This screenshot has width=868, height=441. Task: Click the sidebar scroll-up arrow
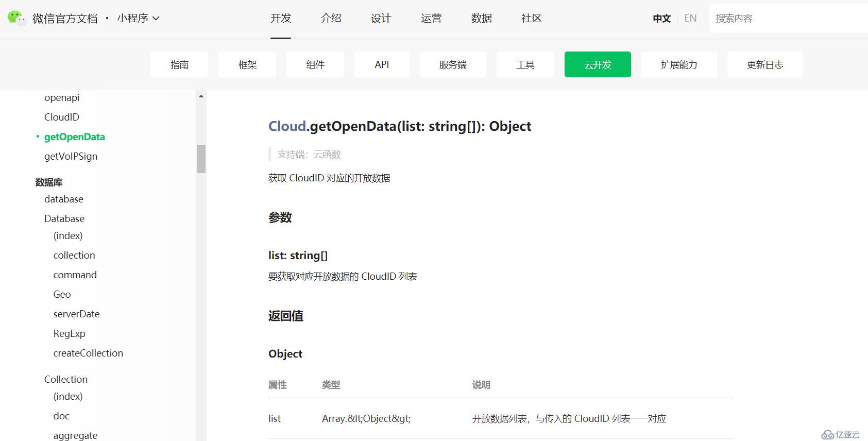coord(201,96)
